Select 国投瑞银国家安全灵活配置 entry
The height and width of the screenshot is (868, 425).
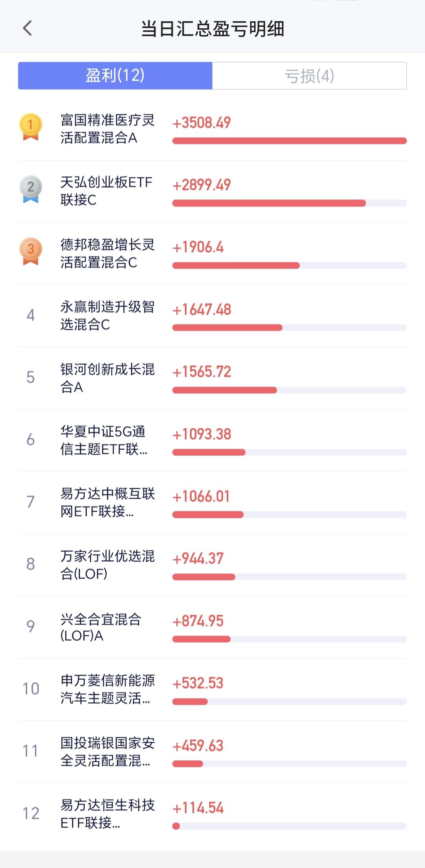[x=213, y=752]
